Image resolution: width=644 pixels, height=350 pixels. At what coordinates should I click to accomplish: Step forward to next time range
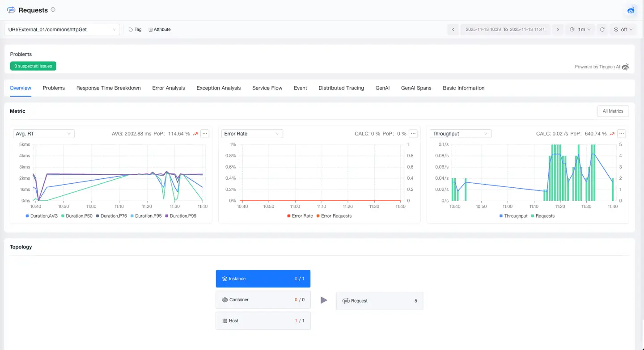[x=558, y=30]
